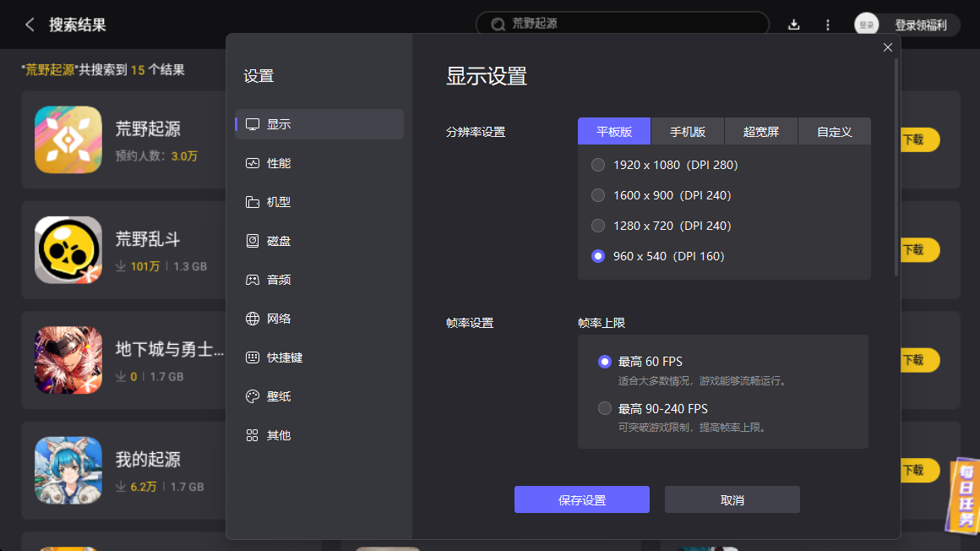The image size is (980, 551).
Task: Download 荒野起源 with its 下载 button
Action: (920, 139)
